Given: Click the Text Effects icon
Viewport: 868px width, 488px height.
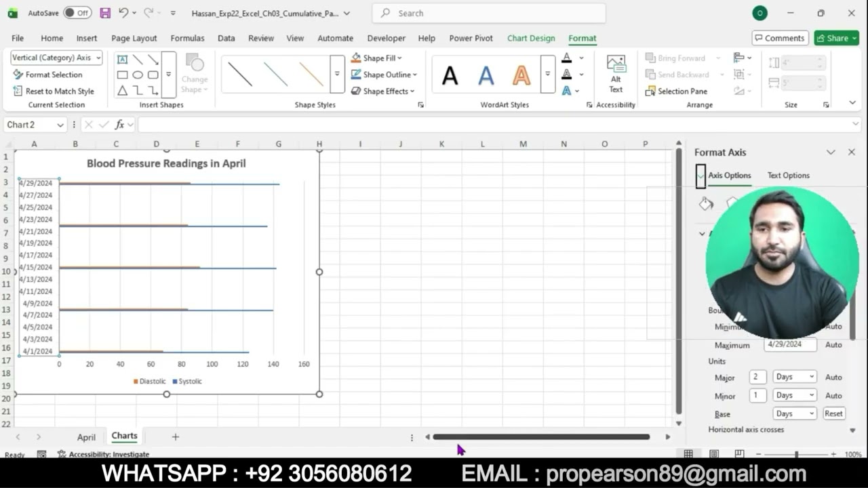Looking at the screenshot, I should pos(566,91).
